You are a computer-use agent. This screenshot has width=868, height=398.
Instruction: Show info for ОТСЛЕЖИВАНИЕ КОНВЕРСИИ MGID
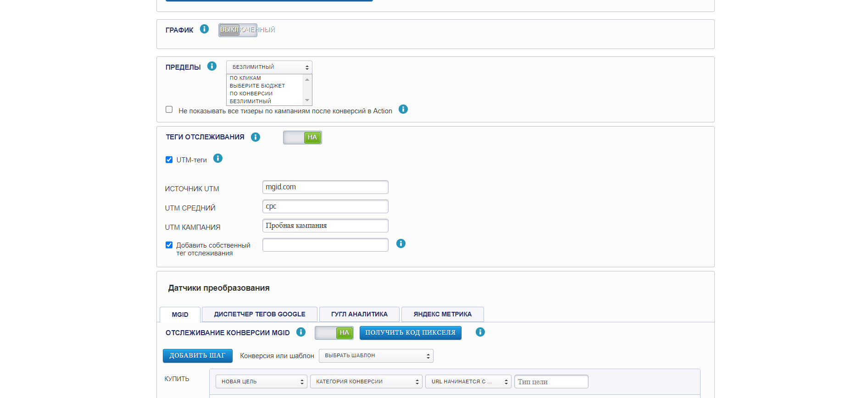tap(301, 332)
